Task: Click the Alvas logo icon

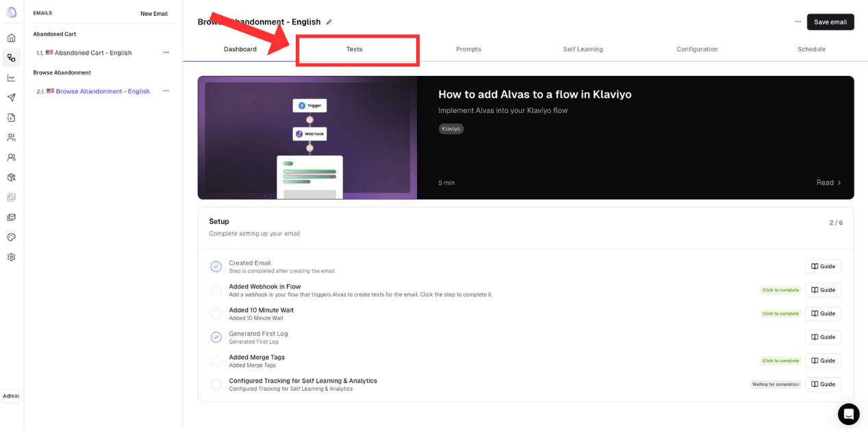Action: pyautogui.click(x=11, y=12)
